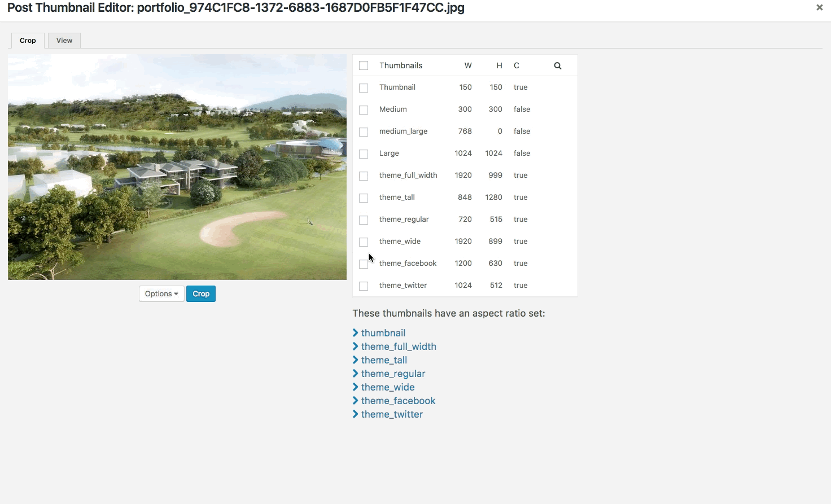The image size is (831, 504).
Task: Check the Large size checkbox
Action: [364, 154]
